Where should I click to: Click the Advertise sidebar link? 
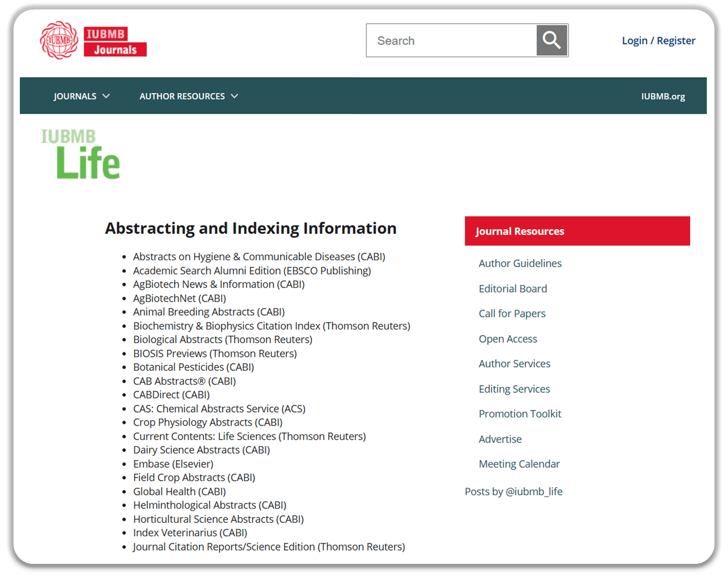[500, 439]
